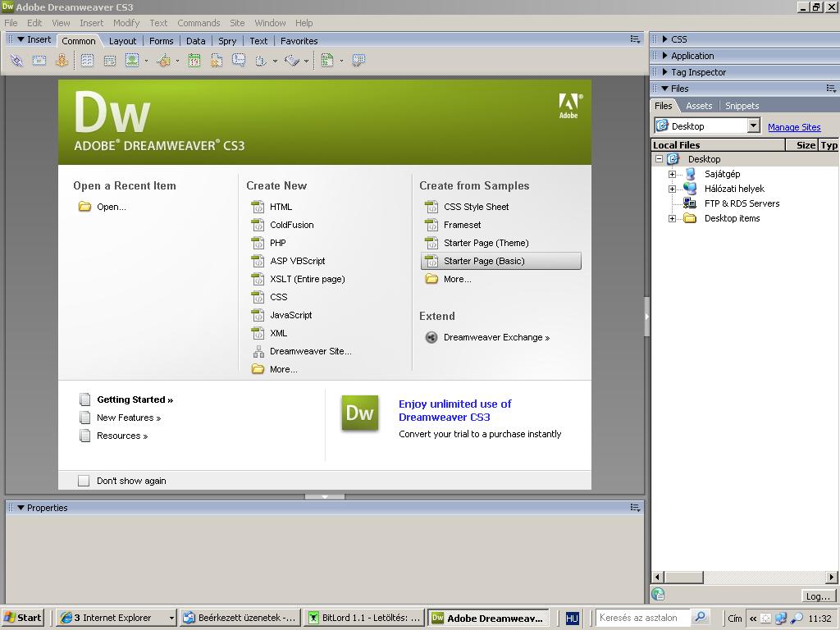Open the Commands menu
The width and height of the screenshot is (840, 630).
(x=199, y=23)
